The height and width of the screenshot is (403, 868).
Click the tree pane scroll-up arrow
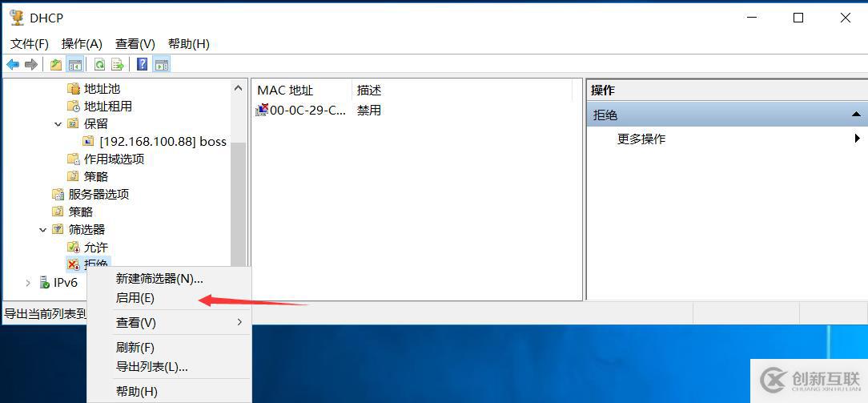point(238,88)
